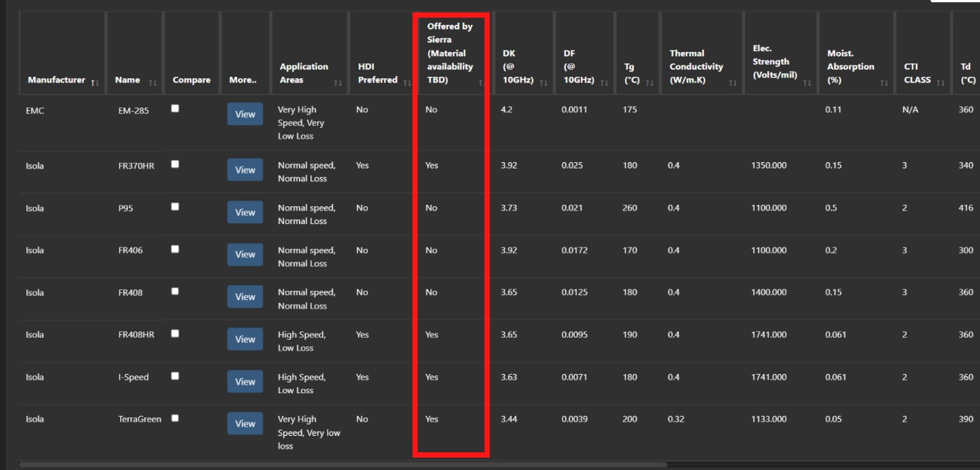Open View details for EM-285
The height and width of the screenshot is (470, 980).
click(x=245, y=114)
